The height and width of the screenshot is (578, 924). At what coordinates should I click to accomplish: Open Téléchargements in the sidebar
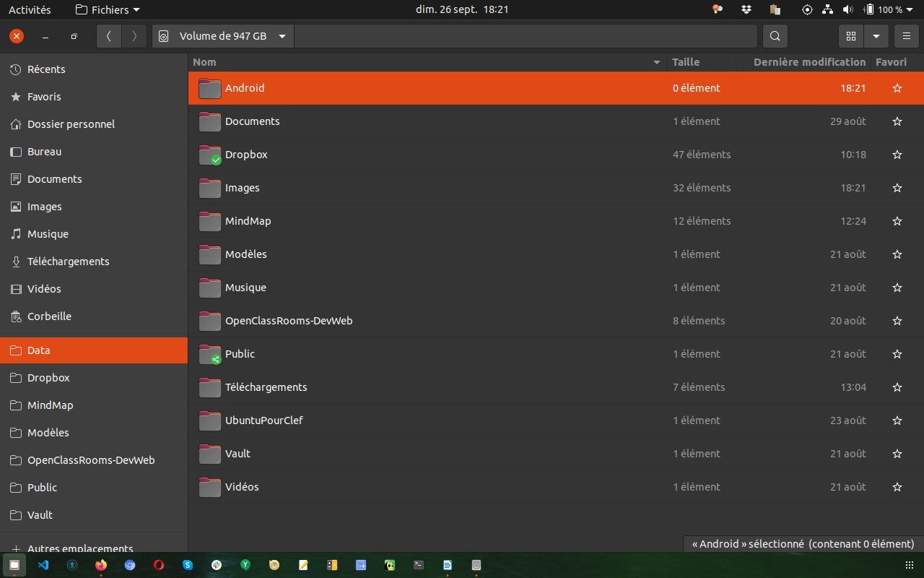94,262
